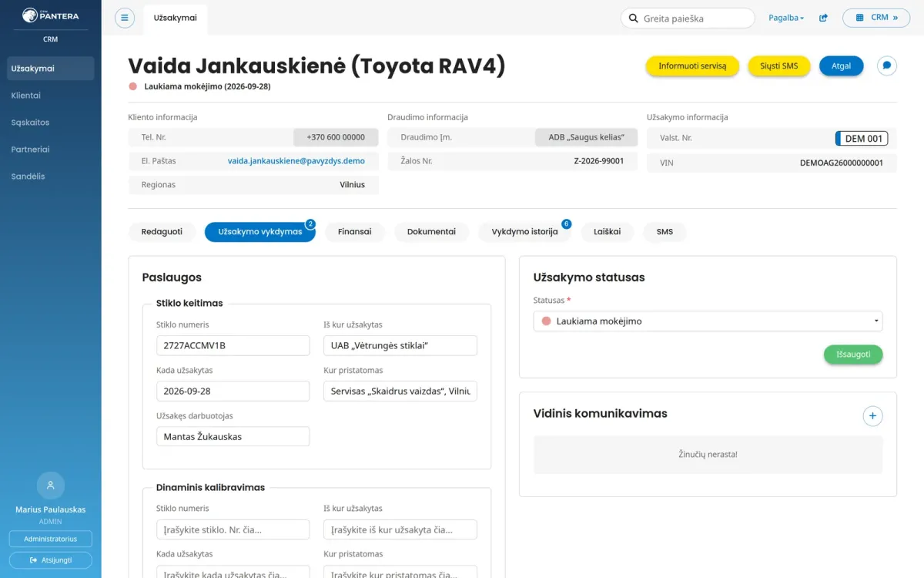Open the Laiškai tab
The width and height of the screenshot is (924, 578).
coord(607,231)
